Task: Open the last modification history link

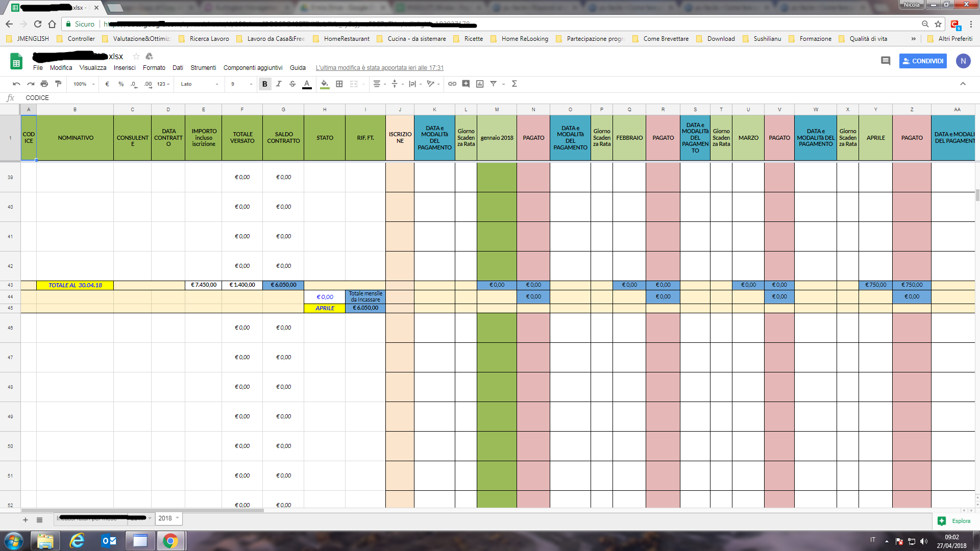Action: [379, 67]
